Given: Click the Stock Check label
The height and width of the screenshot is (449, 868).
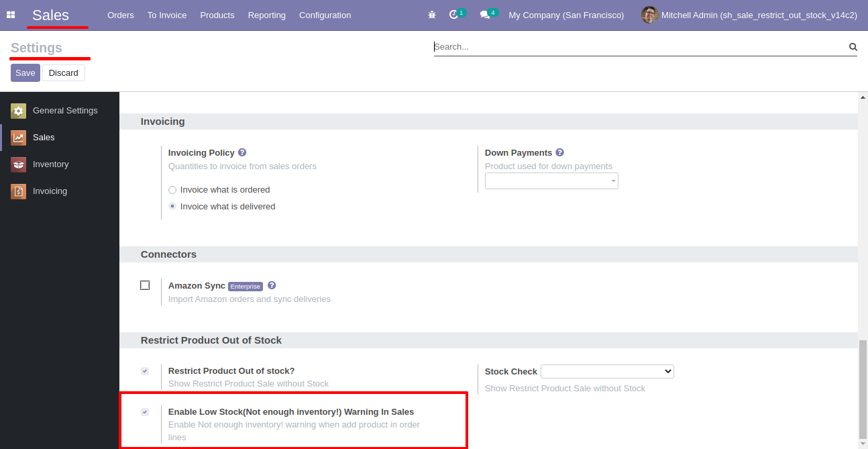Looking at the screenshot, I should 511,372.
